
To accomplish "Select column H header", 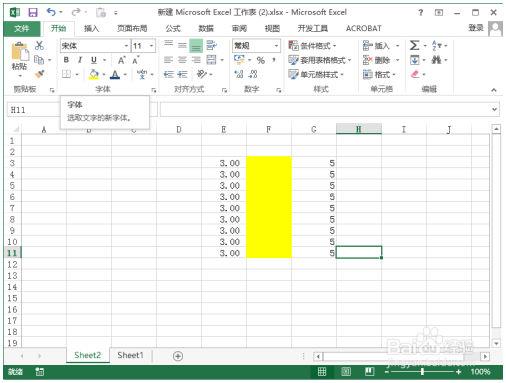I will pos(359,129).
